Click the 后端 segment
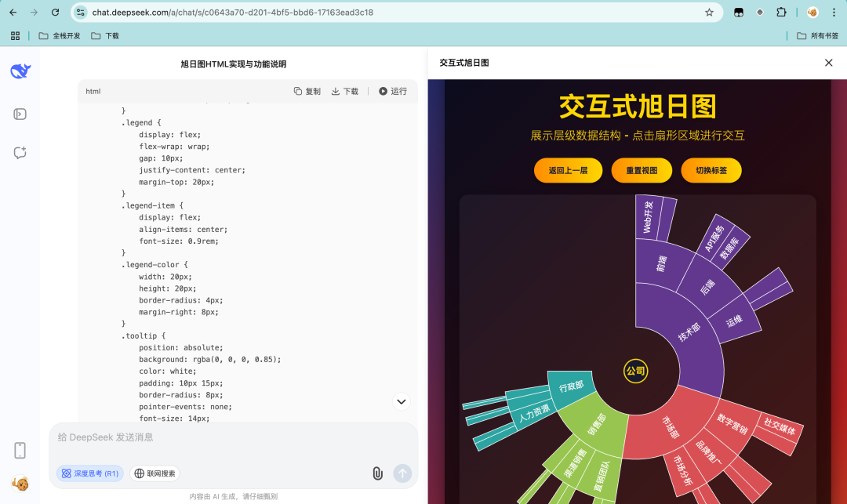 (x=707, y=287)
